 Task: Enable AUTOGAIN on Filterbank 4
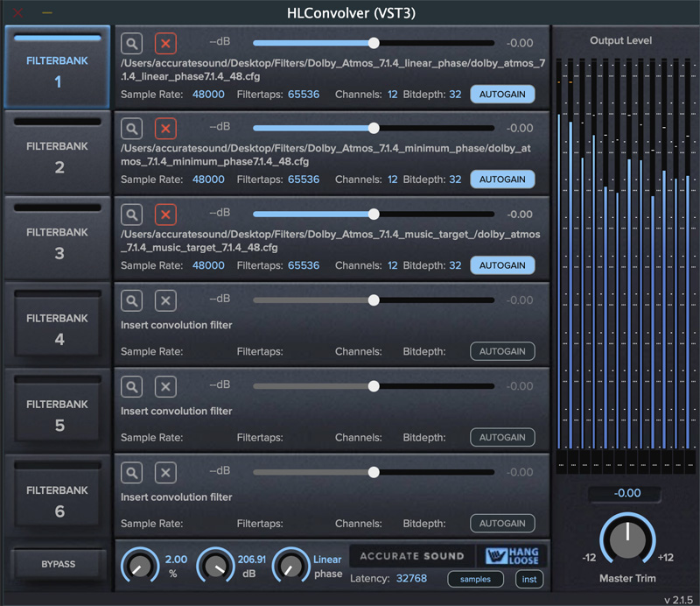pyautogui.click(x=502, y=351)
